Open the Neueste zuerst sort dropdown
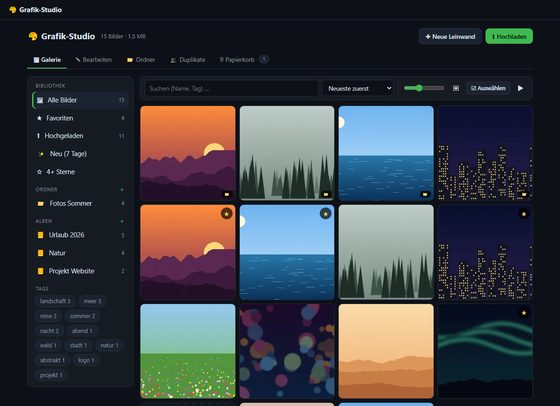Viewport: 560px width, 406px height. coord(358,88)
